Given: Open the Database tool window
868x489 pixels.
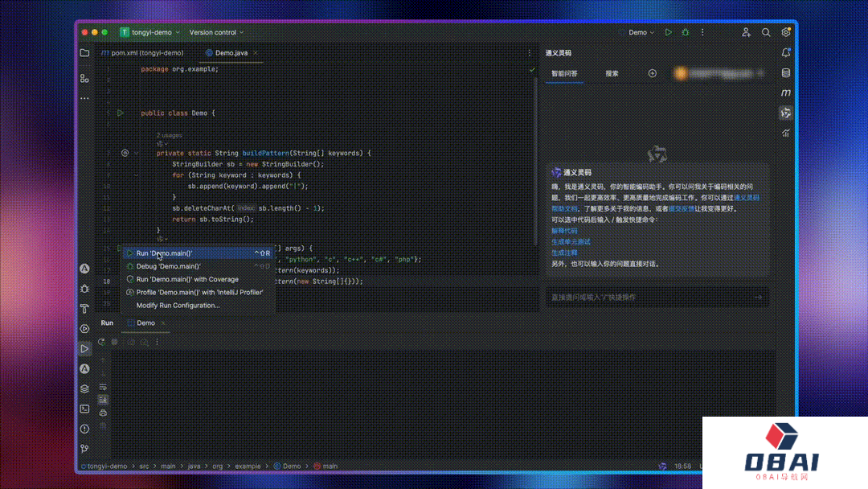Looking at the screenshot, I should point(785,73).
